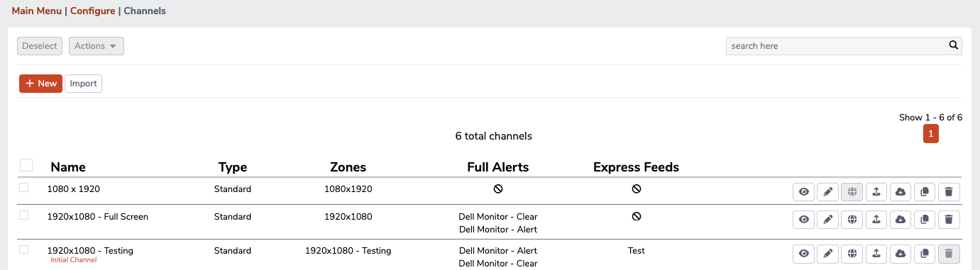Edit the 1920x1080 - Testing channel (pencil icon)
This screenshot has width=980, height=270.
click(x=827, y=253)
